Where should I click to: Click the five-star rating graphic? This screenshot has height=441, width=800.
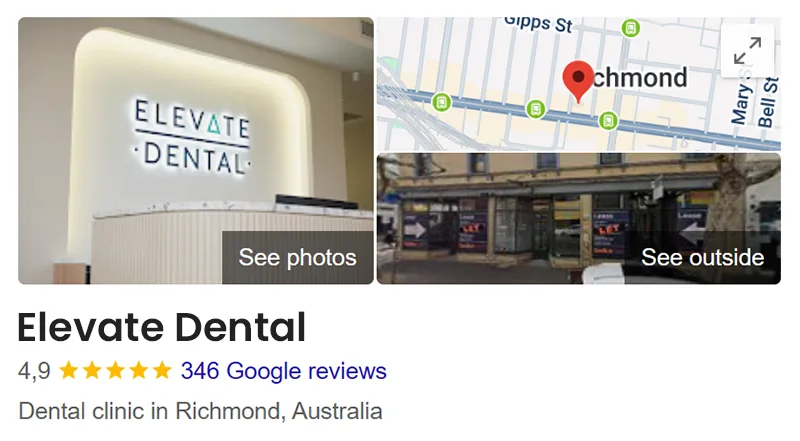point(115,371)
